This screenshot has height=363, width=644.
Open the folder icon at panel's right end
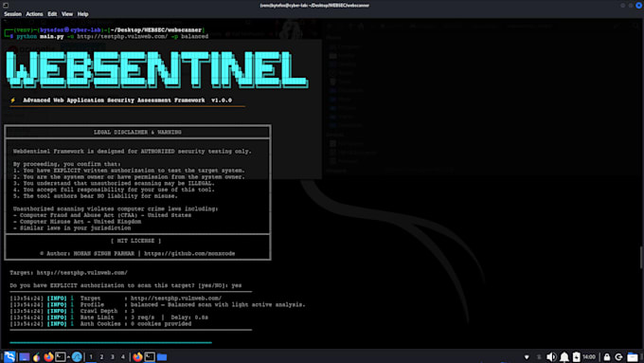pos(633,356)
